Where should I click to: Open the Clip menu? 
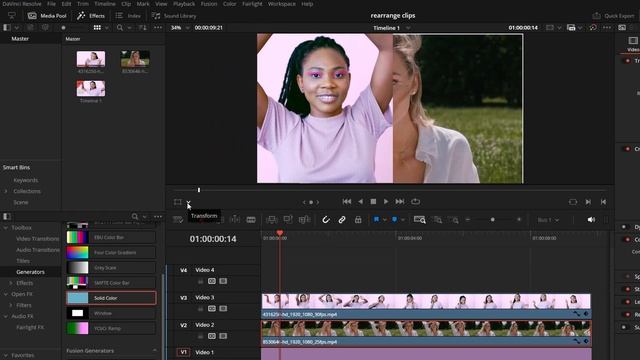click(126, 4)
